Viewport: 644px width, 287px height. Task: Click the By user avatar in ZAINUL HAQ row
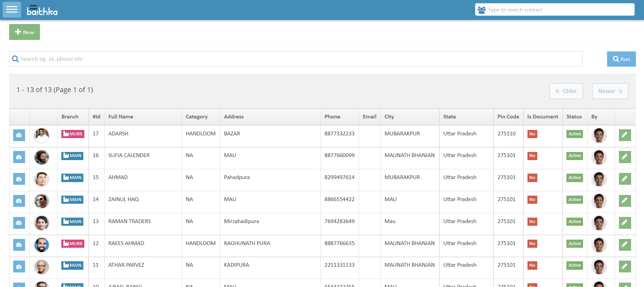coord(599,201)
